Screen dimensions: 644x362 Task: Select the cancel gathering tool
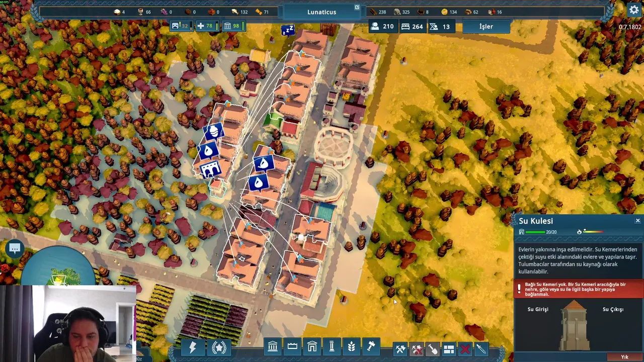tap(417, 349)
